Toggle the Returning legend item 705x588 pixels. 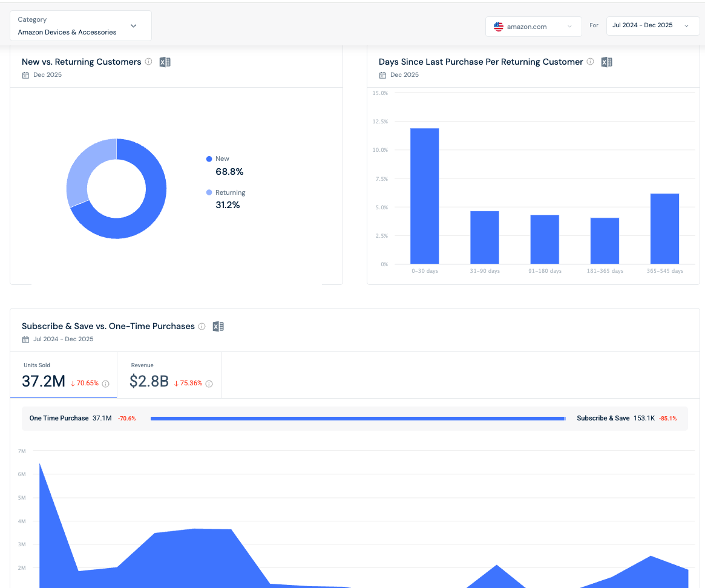[226, 192]
